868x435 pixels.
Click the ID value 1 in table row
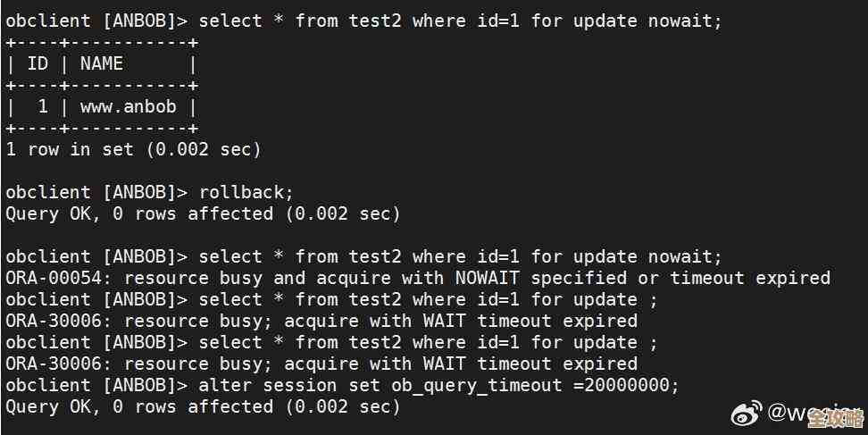[x=43, y=106]
